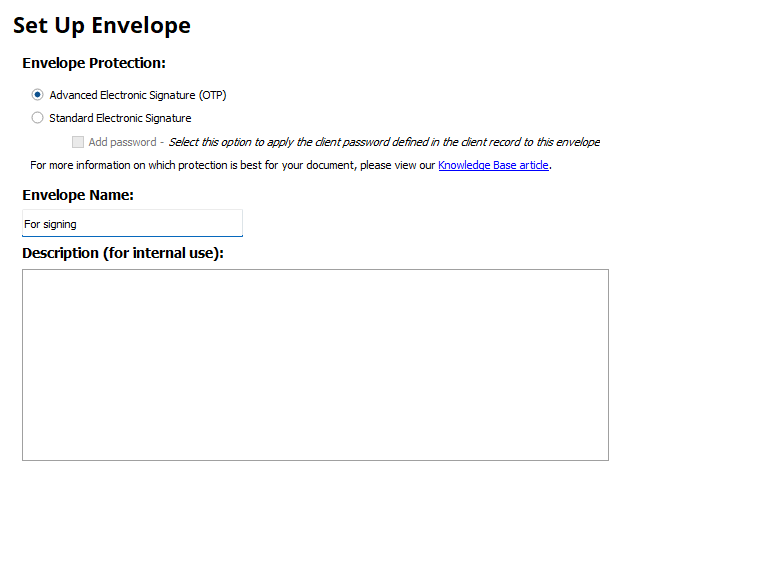Screen dimensions: 762x567
Task: Focus the Envelope Name input field
Action: click(132, 224)
